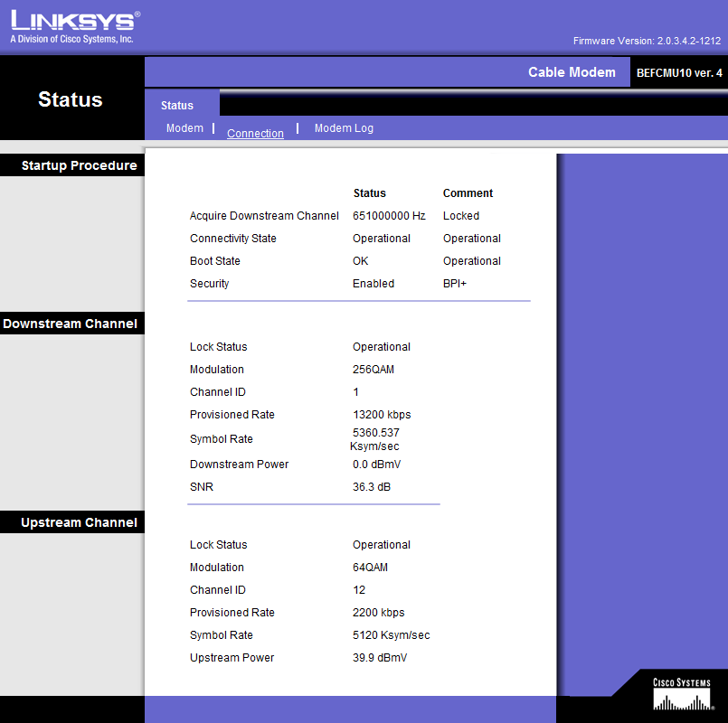Click the 36.3 dB SNR value
Screen dimensions: 728x723
pyautogui.click(x=372, y=487)
